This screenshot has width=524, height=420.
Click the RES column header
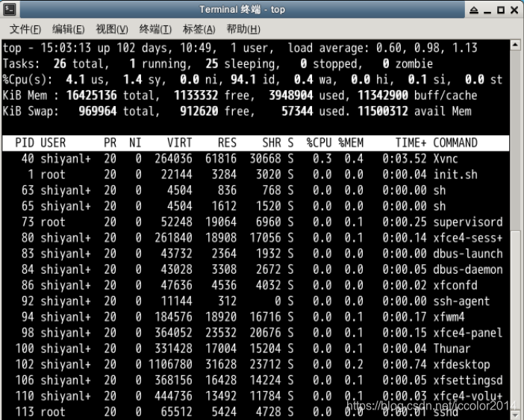pos(227,143)
